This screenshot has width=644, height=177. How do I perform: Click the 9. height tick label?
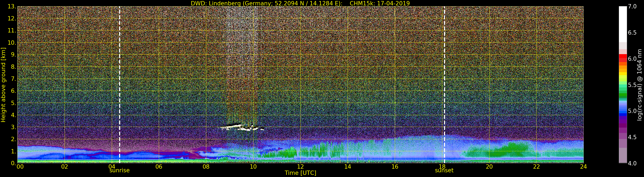(13, 55)
